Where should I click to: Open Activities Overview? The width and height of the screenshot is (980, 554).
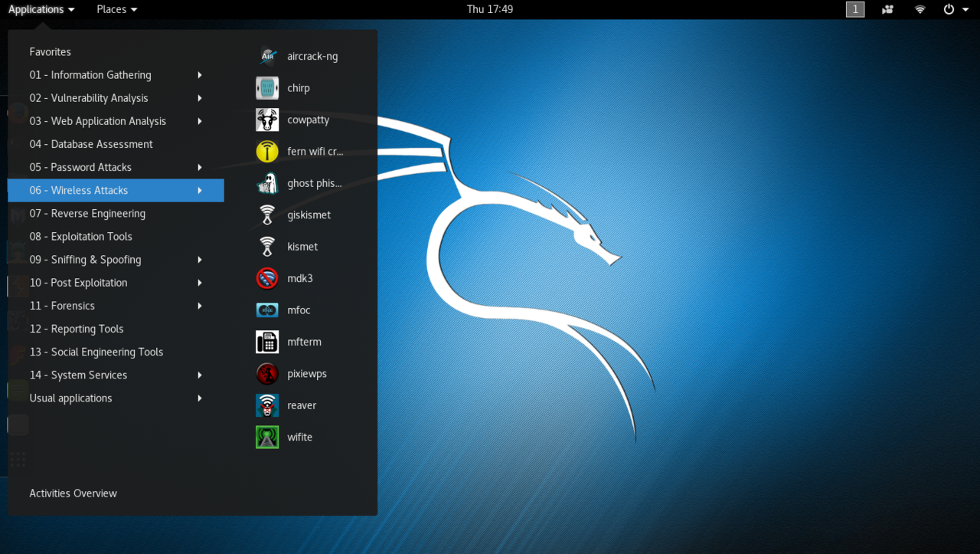(x=73, y=493)
